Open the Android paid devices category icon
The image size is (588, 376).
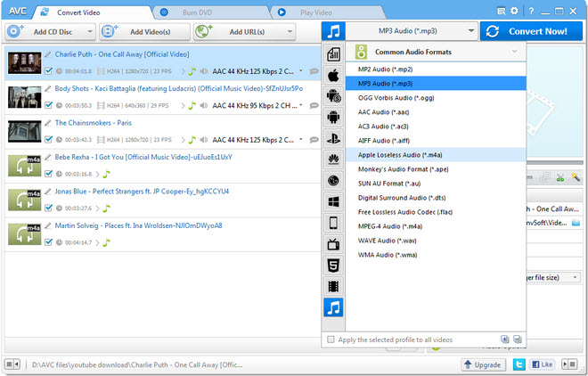[333, 96]
